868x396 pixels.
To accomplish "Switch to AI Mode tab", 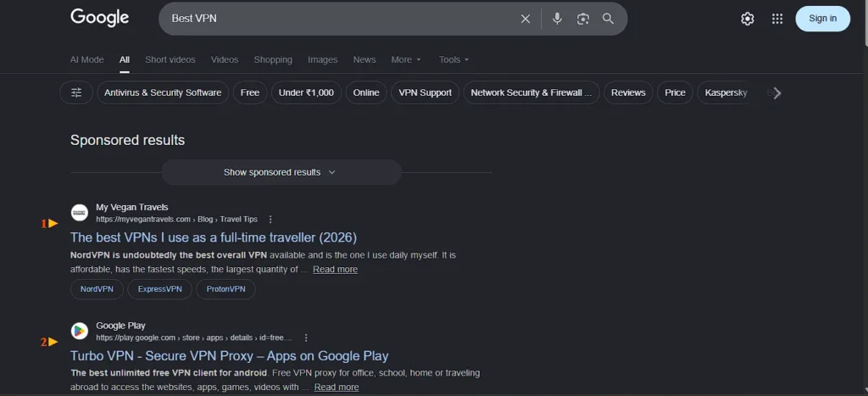I will tap(87, 60).
